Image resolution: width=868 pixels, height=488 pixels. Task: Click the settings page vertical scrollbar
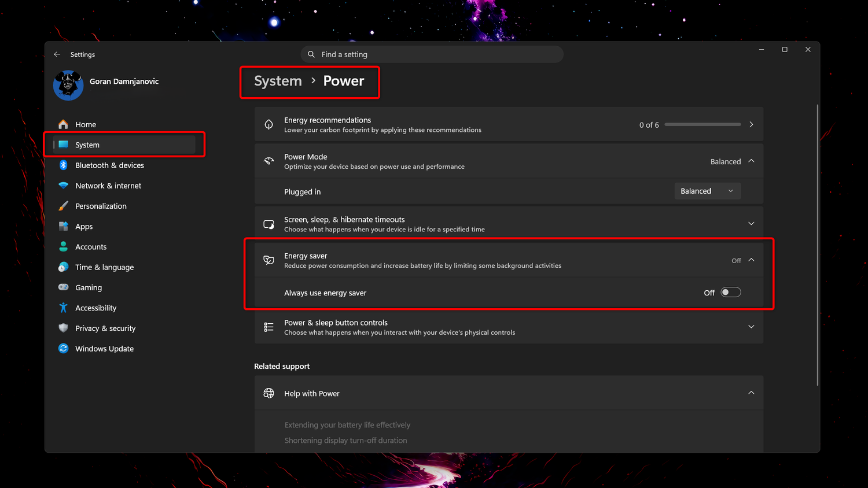[818, 245]
